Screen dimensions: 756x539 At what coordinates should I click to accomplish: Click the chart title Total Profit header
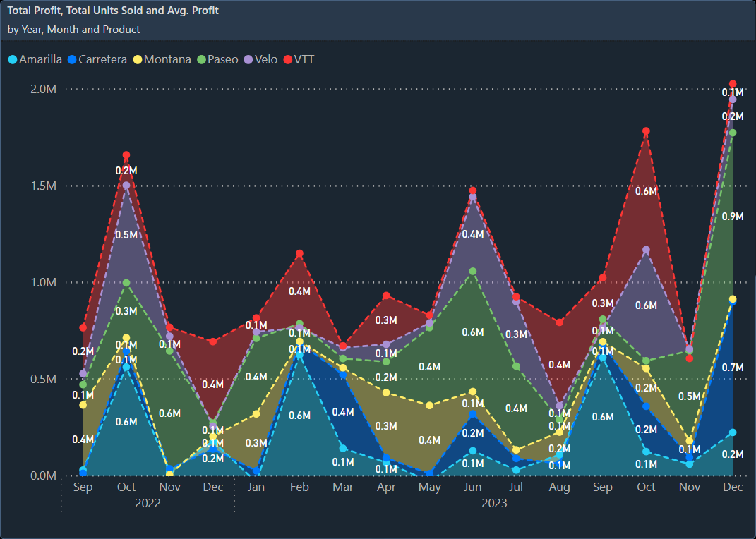(113, 11)
